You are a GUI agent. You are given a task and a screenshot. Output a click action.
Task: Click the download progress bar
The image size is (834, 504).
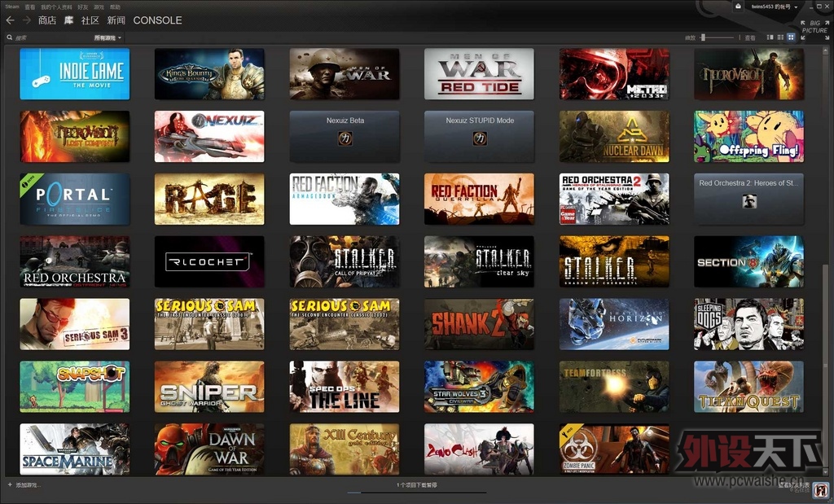coord(417,493)
